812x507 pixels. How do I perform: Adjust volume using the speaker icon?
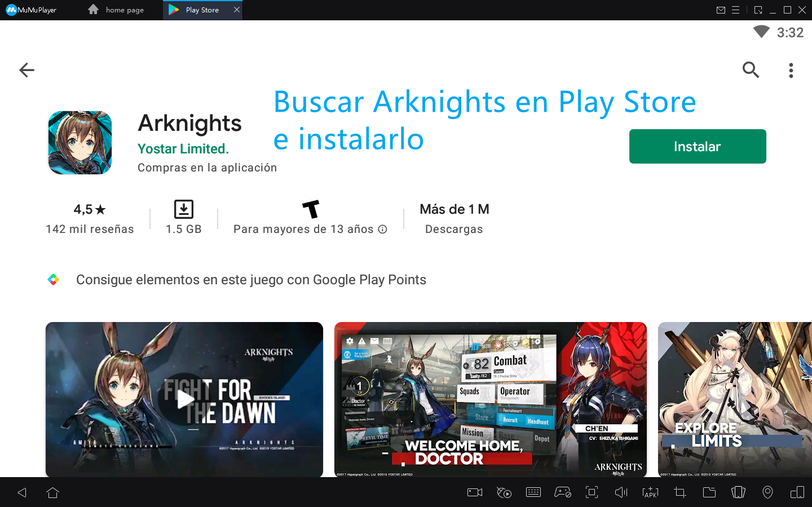(x=621, y=492)
